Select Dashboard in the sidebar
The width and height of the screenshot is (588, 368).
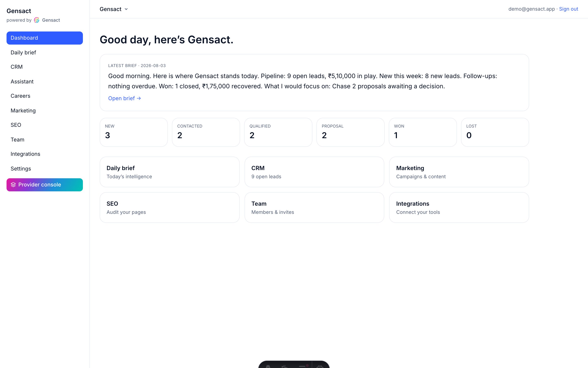(x=45, y=38)
